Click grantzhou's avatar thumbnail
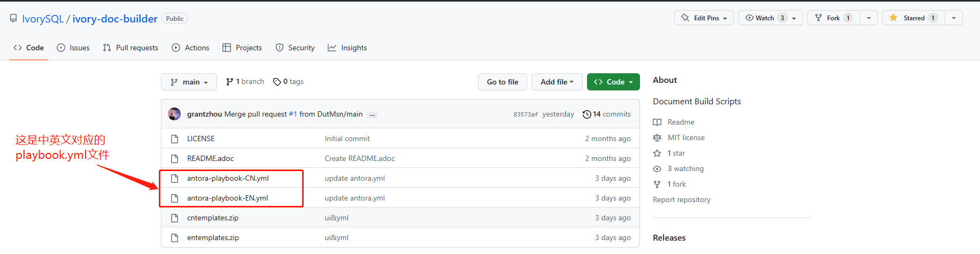Image resolution: width=980 pixels, height=254 pixels. point(174,114)
